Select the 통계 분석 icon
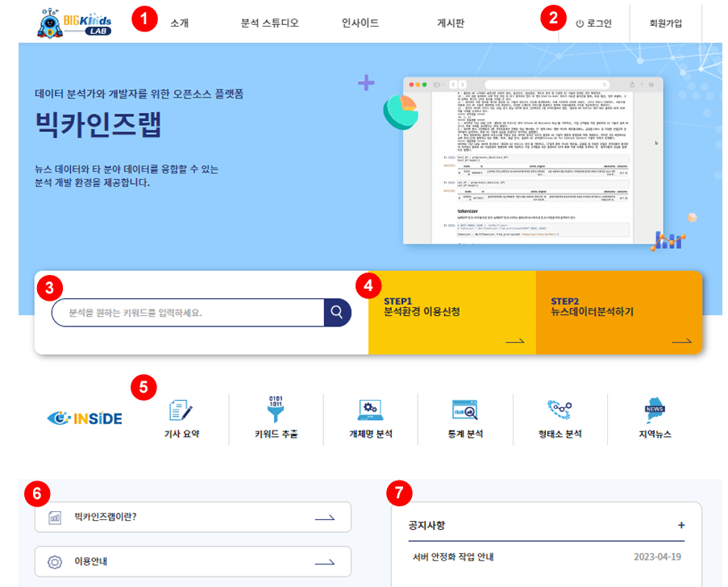 coord(465,410)
